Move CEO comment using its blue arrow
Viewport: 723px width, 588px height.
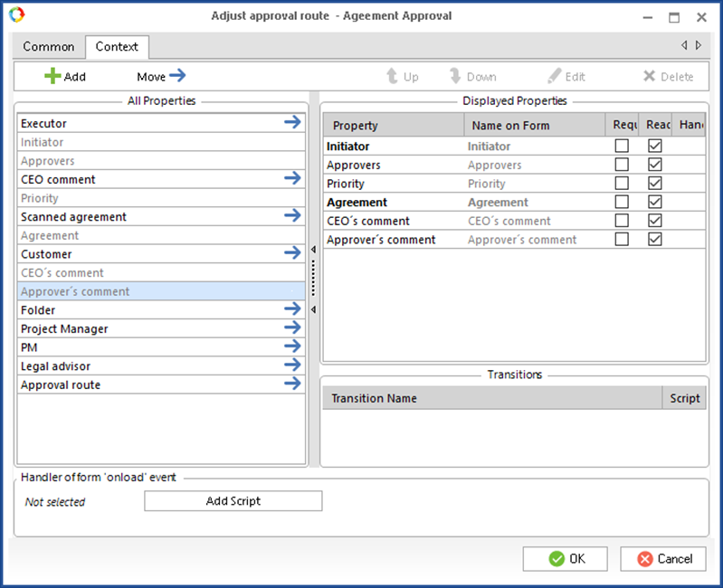pyautogui.click(x=291, y=179)
